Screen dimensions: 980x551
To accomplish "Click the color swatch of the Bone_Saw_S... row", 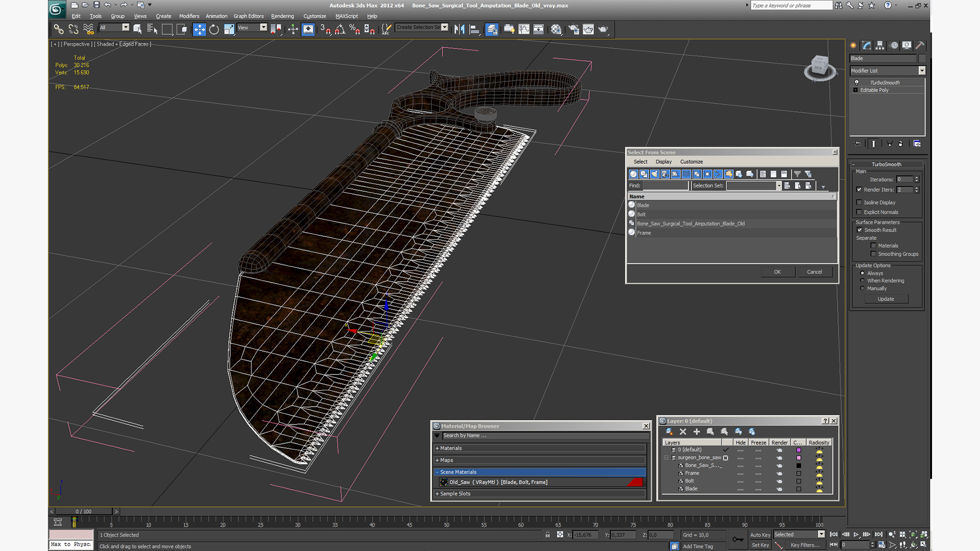I will 799,466.
